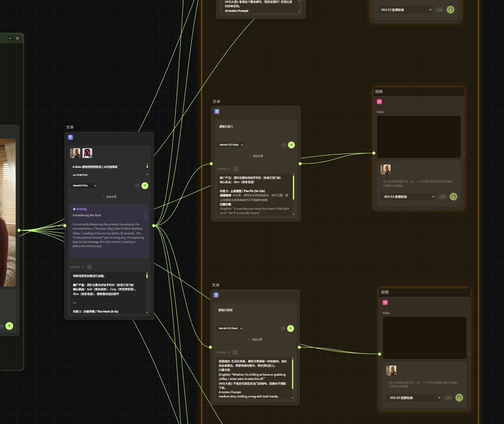The width and height of the screenshot is (504, 424).
Task: Click the loading generate button in the lower video node
Action: click(459, 397)
